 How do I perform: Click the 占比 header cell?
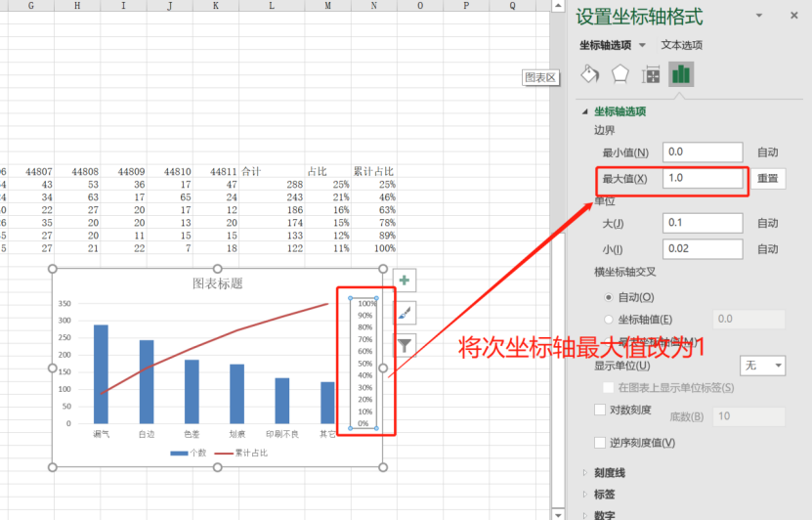(x=327, y=171)
